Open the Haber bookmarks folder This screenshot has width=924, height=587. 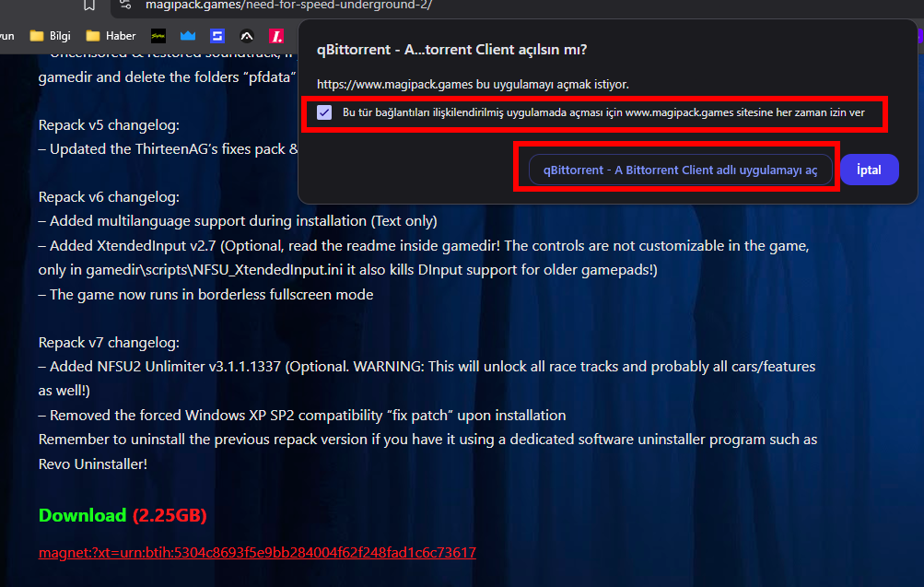coord(111,36)
